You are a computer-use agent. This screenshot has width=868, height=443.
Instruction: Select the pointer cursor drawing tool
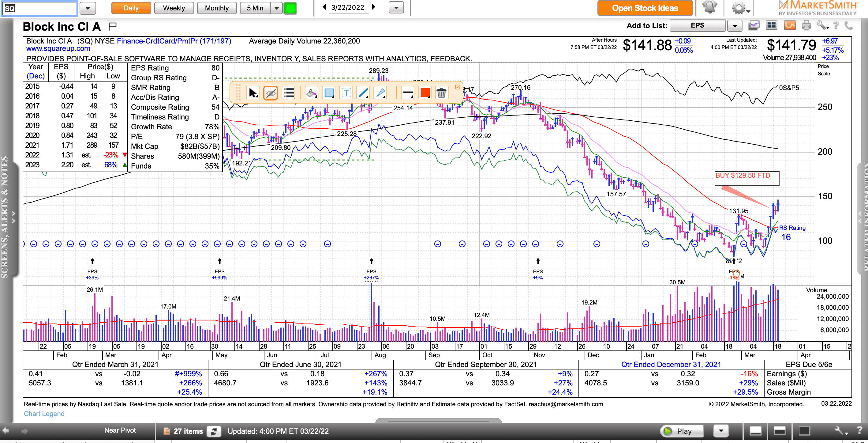pyautogui.click(x=253, y=93)
